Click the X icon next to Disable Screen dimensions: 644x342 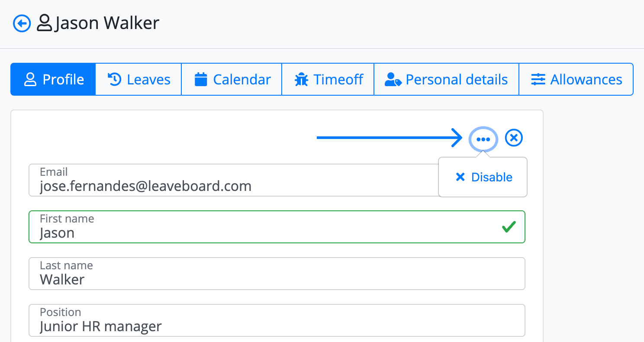(460, 177)
